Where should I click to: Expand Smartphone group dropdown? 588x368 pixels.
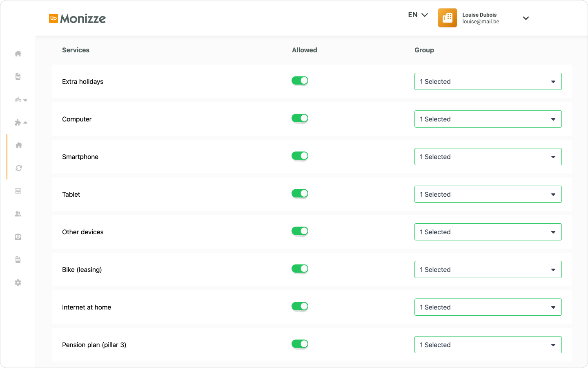click(488, 157)
